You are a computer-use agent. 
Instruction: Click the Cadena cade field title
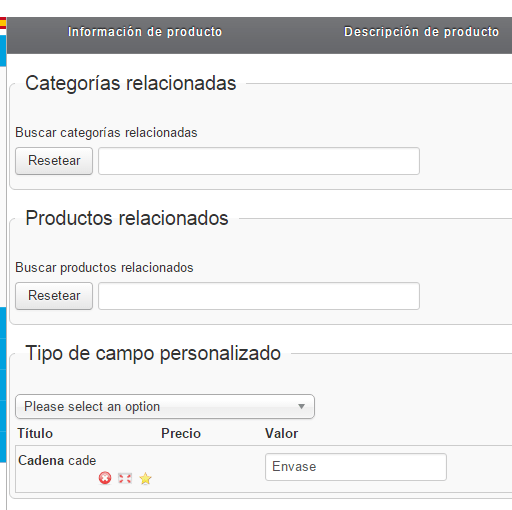[x=57, y=461]
